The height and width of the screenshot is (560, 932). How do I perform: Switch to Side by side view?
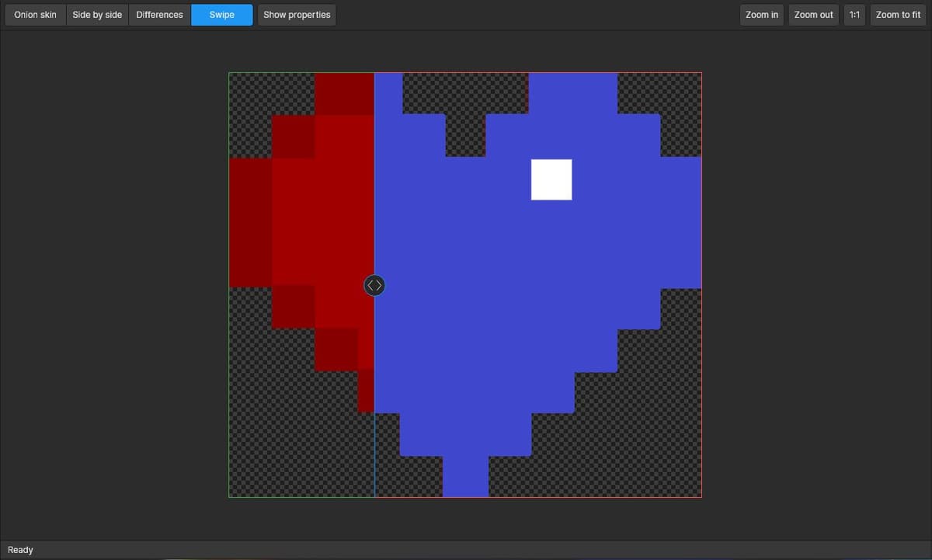click(x=96, y=14)
